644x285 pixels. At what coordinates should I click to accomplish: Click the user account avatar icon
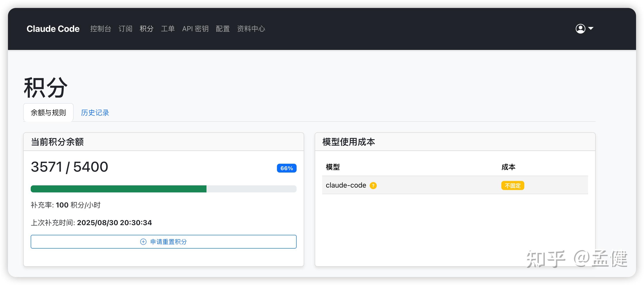[x=580, y=29]
